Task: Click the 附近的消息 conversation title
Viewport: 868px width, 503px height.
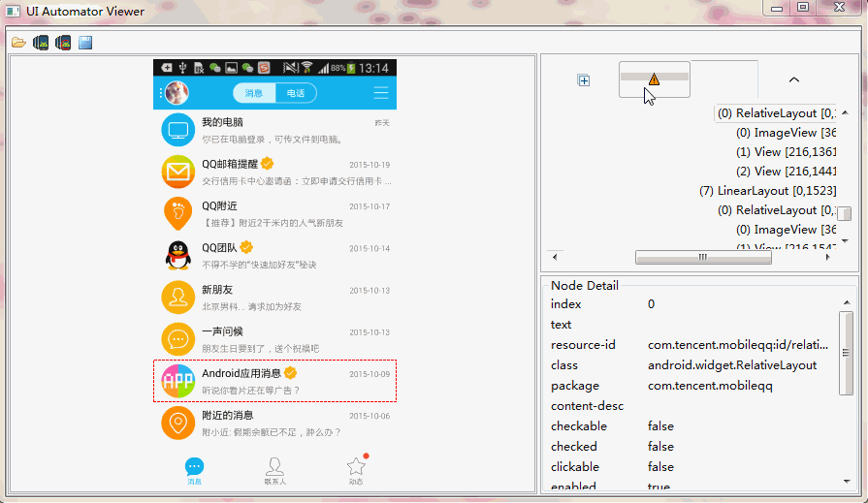Action: (x=228, y=415)
